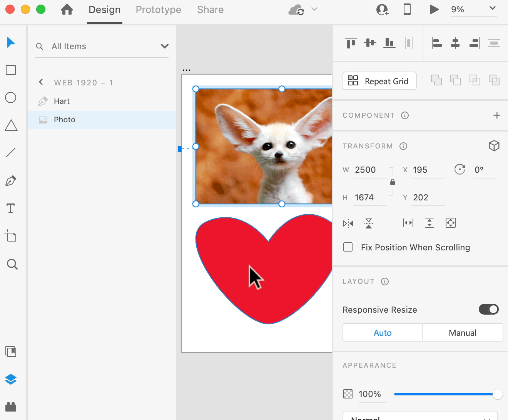Open the cloud document options chevron
This screenshot has width=508, height=420.
tap(314, 9)
